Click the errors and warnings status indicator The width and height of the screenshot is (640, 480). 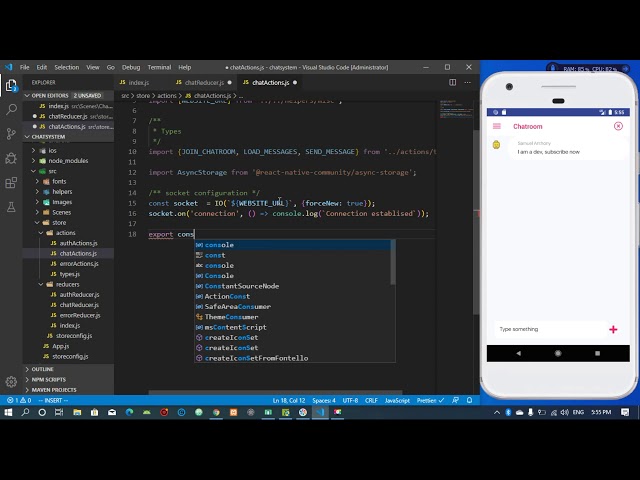tap(19, 400)
